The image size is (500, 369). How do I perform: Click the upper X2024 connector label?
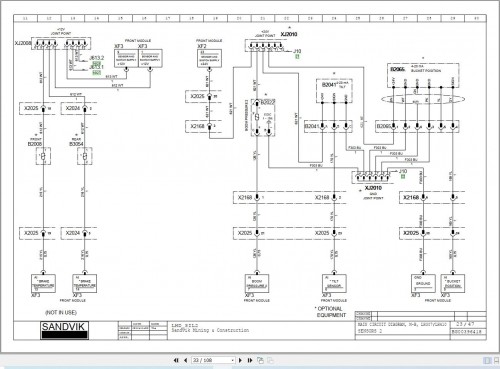(73, 108)
